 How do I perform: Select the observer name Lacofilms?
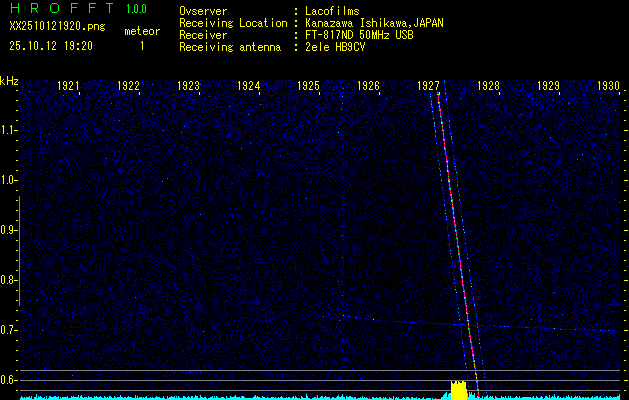pyautogui.click(x=332, y=12)
